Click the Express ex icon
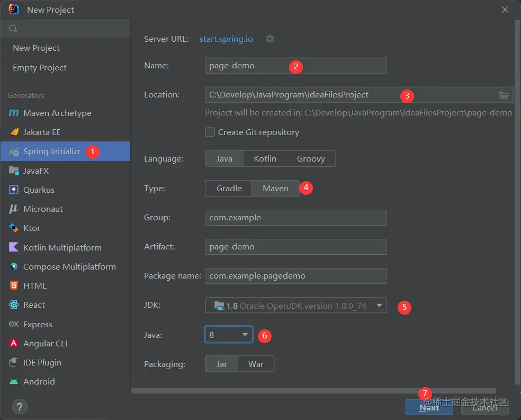The width and height of the screenshot is (521, 420). point(14,324)
